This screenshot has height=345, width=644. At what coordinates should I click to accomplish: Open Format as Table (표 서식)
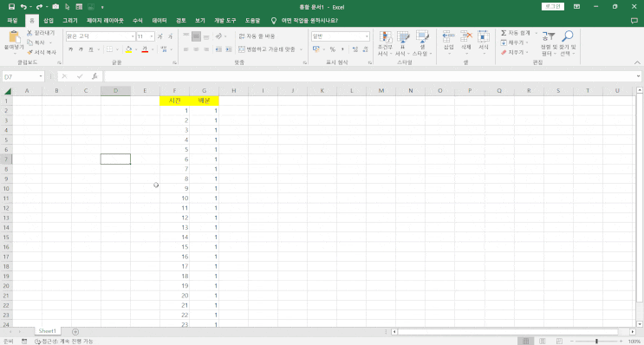402,43
